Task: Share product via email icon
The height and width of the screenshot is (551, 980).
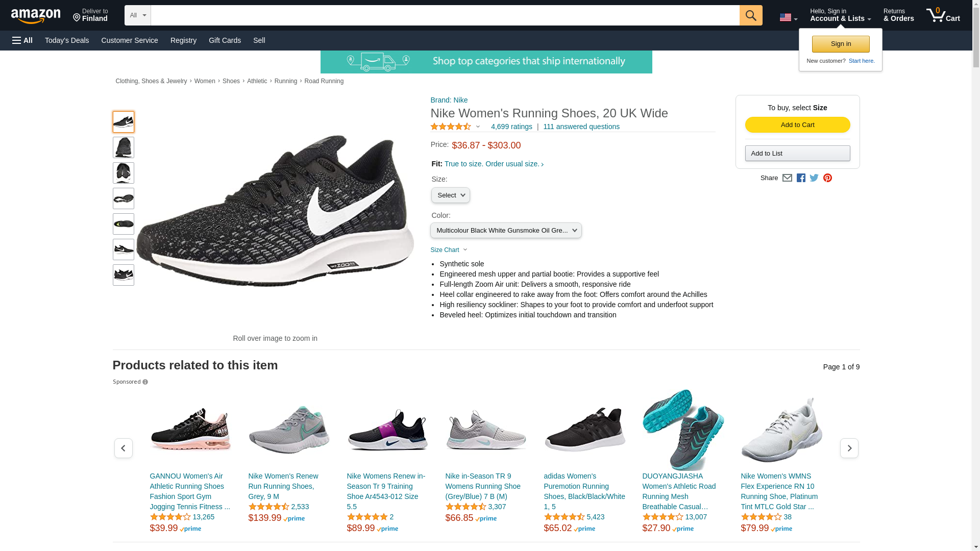Action: click(787, 178)
